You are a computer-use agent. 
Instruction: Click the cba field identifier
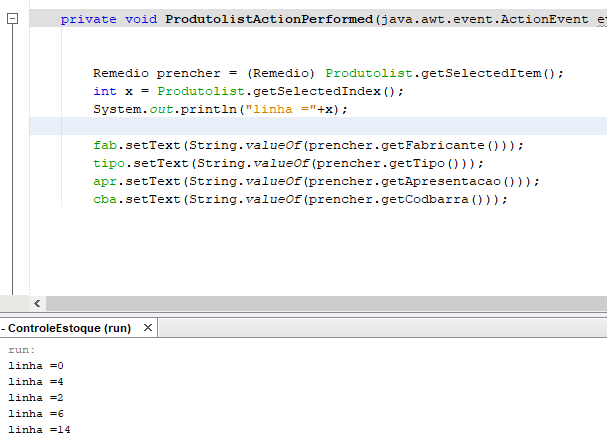pyautogui.click(x=105, y=199)
